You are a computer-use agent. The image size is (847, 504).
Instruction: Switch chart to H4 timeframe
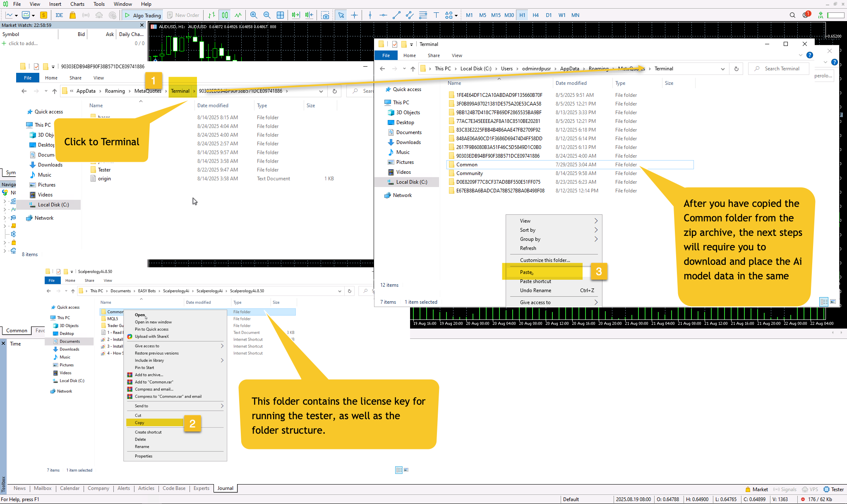[535, 15]
